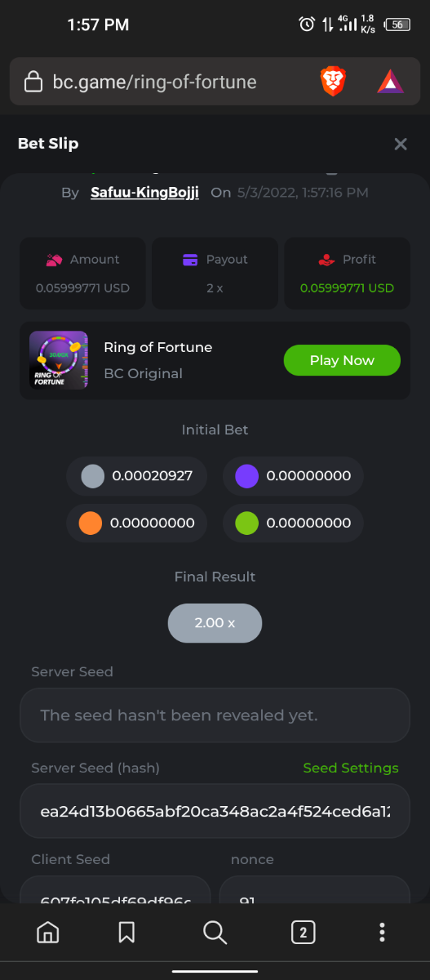Open the tab switcher showing 2
This screenshot has height=980, width=430.
(x=303, y=932)
